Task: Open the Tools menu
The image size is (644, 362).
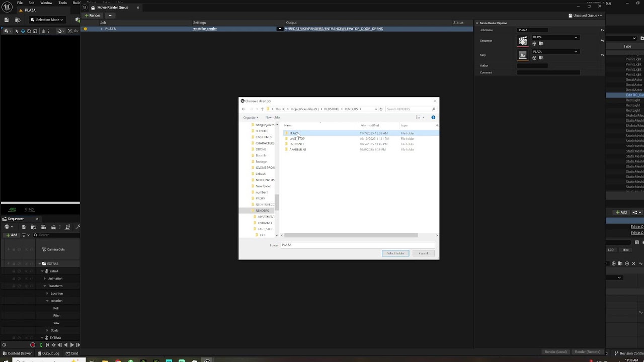Action: (x=62, y=3)
